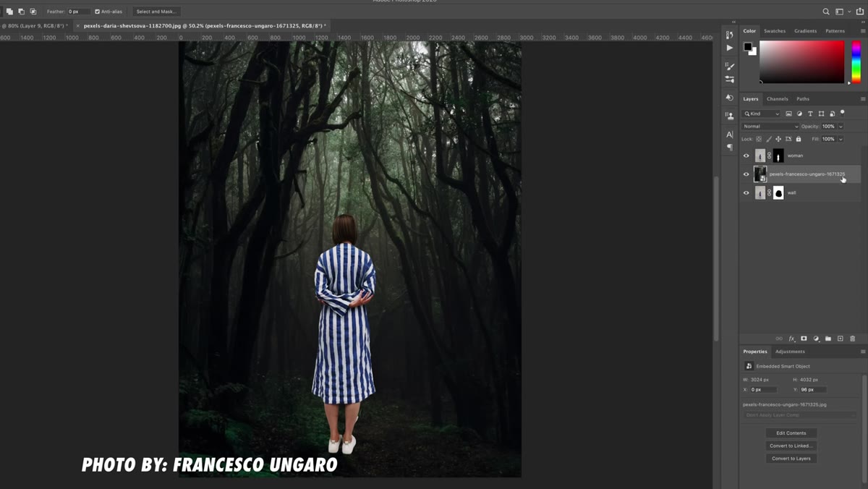This screenshot has height=489, width=868.
Task: Click the Lock transparent pixels icon
Action: (759, 139)
